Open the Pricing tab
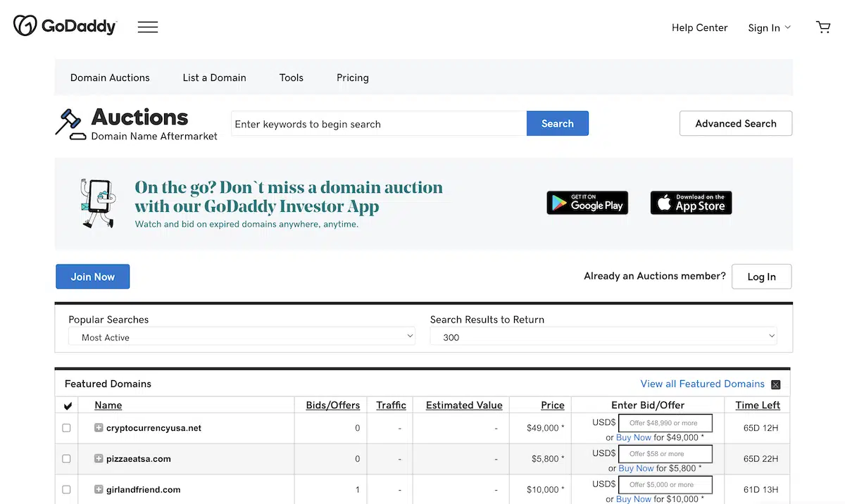Screen dimensions: 845x504 (x=353, y=77)
